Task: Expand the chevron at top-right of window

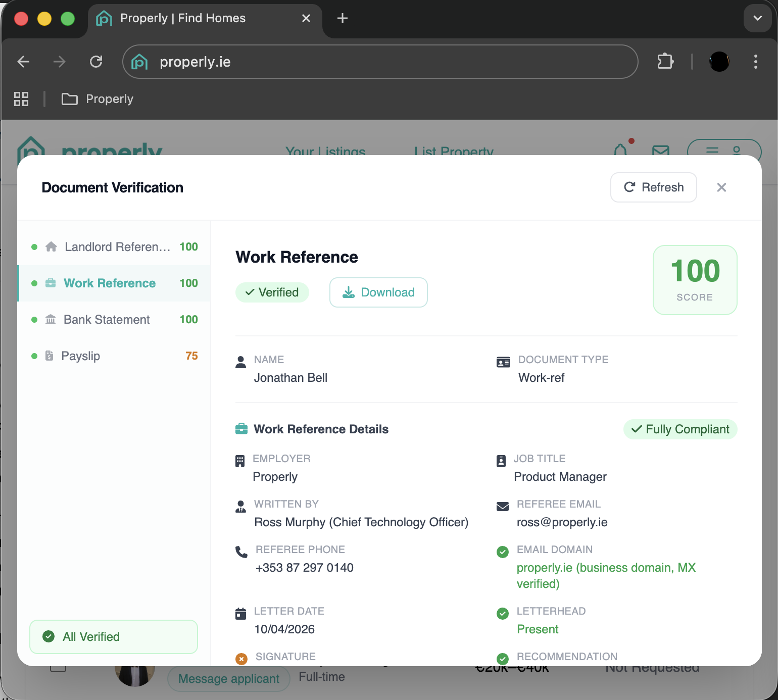Action: click(757, 18)
